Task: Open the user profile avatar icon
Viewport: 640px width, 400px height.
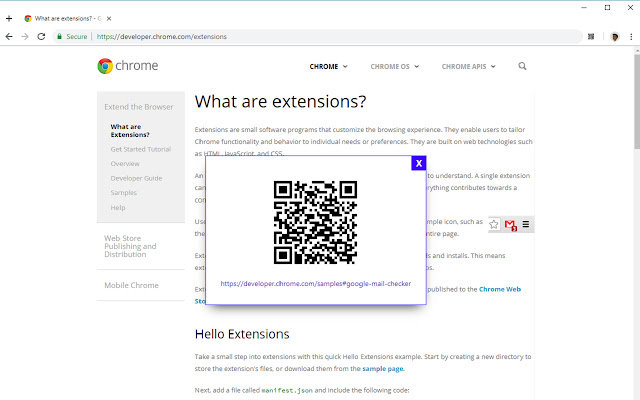Action: 615,37
